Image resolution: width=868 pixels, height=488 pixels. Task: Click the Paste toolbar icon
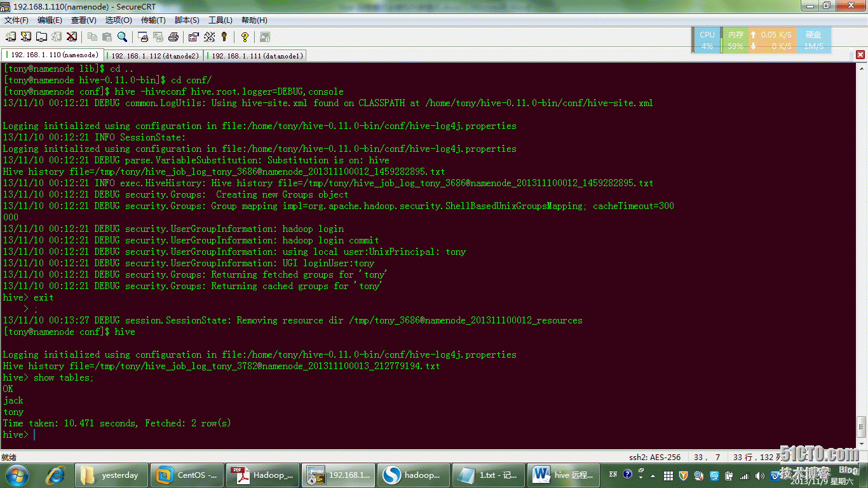coord(107,37)
